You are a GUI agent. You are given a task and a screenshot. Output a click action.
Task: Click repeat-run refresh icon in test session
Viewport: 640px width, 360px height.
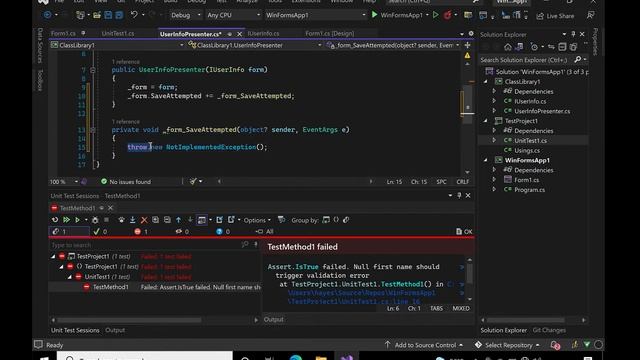[x=55, y=220]
